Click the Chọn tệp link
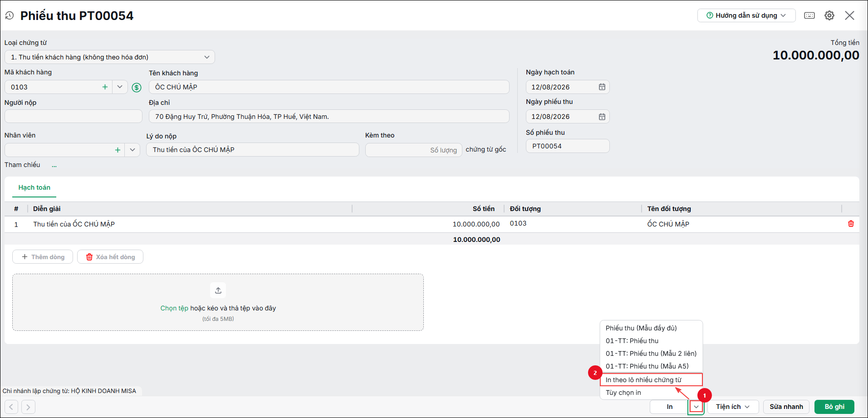Screen dimensions: 868x418 tap(174, 308)
